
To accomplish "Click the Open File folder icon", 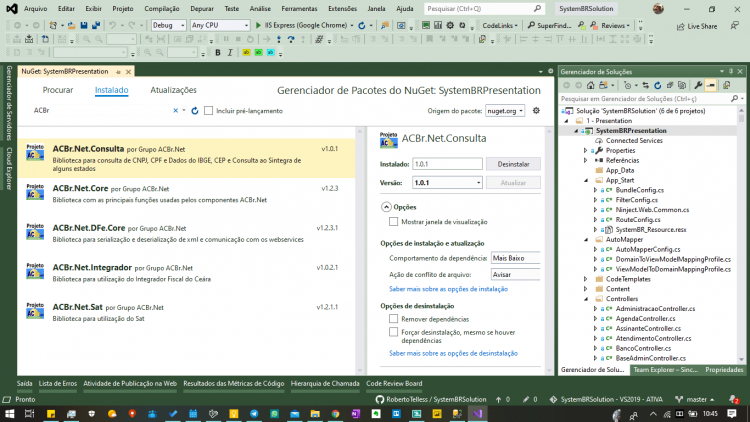I will [71, 25].
